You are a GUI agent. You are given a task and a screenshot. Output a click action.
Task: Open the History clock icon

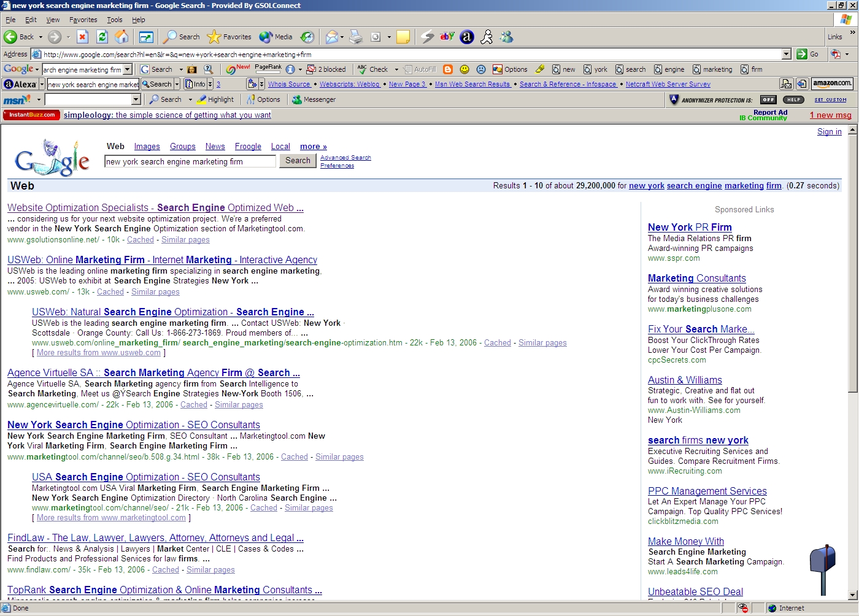coord(307,37)
